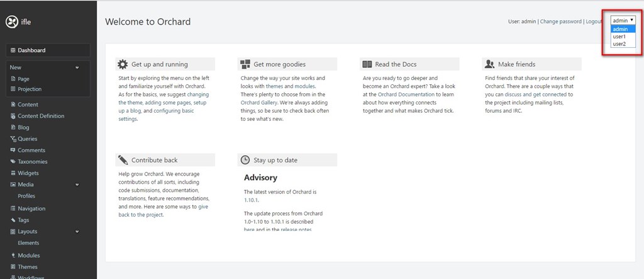
Task: Click the Tags icon in sidebar
Action: [13, 220]
